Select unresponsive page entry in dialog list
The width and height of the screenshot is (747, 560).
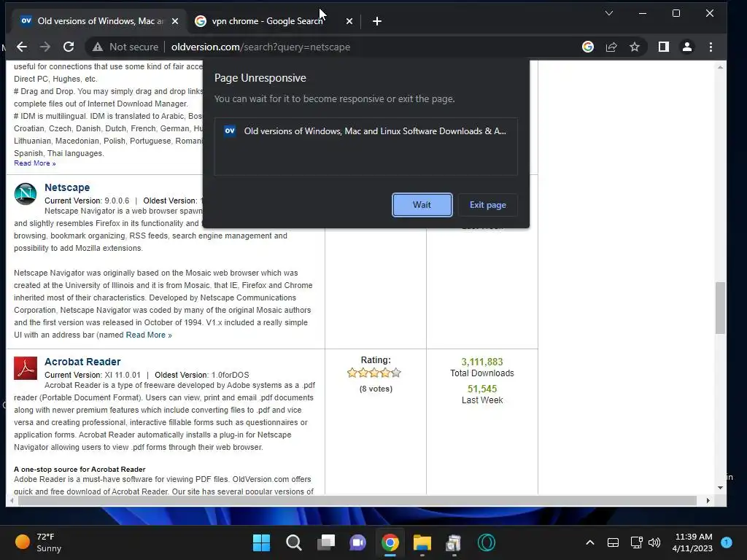pyautogui.click(x=366, y=131)
